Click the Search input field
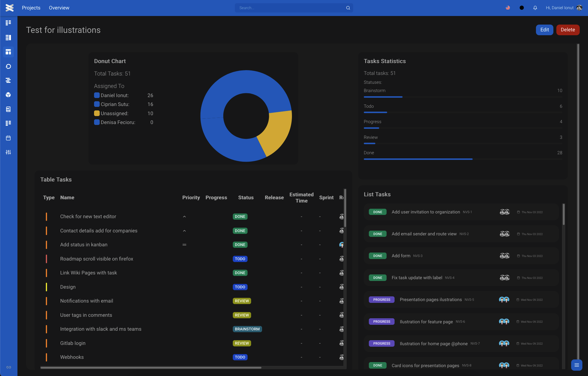Image resolution: width=588 pixels, height=376 pixels. click(x=291, y=8)
